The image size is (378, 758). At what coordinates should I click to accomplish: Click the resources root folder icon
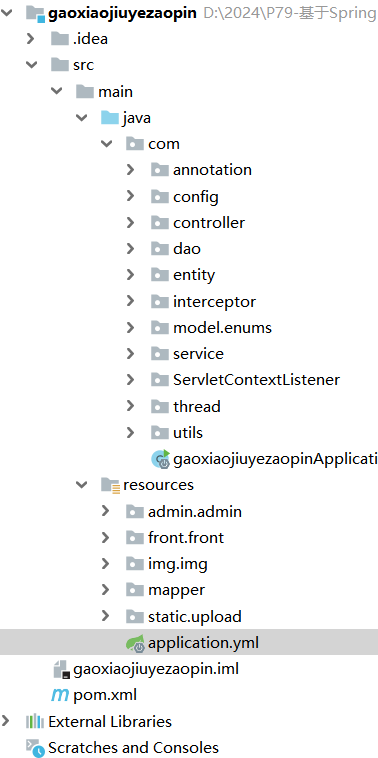pyautogui.click(x=110, y=485)
